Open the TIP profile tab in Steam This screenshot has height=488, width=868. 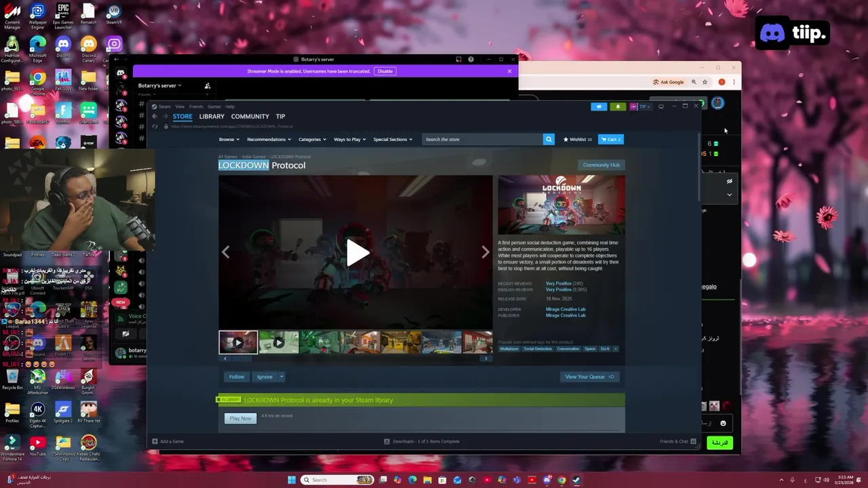pyautogui.click(x=280, y=117)
